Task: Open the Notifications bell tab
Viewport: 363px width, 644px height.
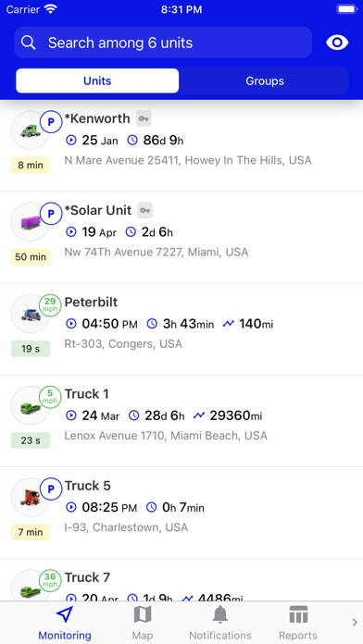Action: (x=220, y=623)
